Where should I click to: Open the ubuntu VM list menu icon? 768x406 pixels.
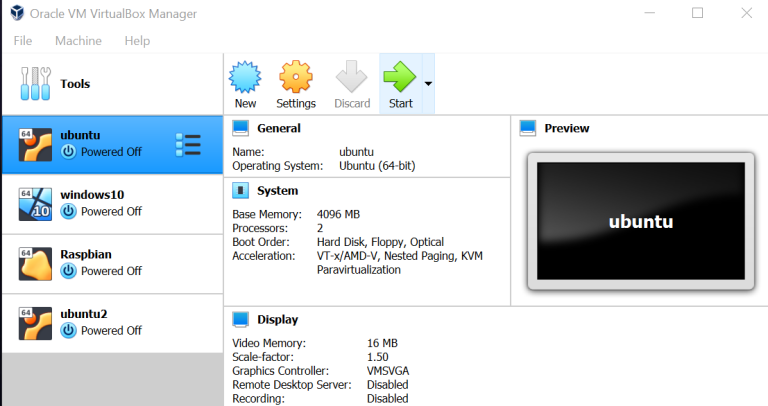coord(188,144)
